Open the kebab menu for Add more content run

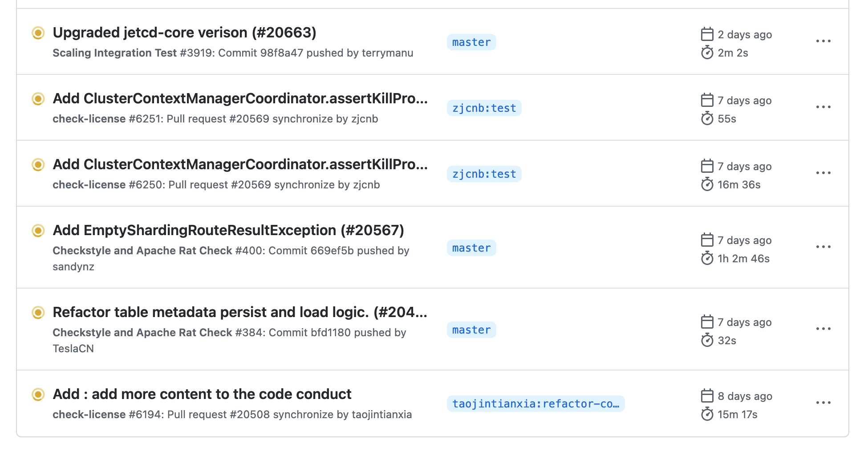click(x=824, y=403)
